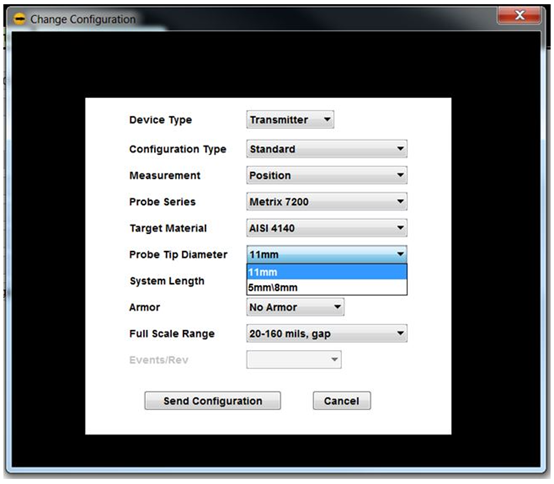Click the Configuration Type dropdown arrow
Image resolution: width=554 pixels, height=484 pixels.
400,149
